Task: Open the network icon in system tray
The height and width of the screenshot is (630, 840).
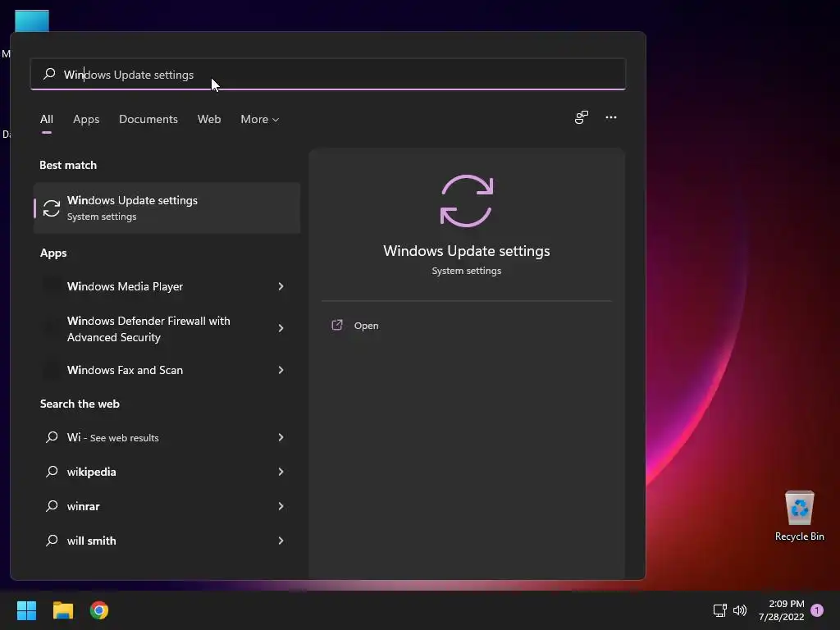Action: point(719,610)
